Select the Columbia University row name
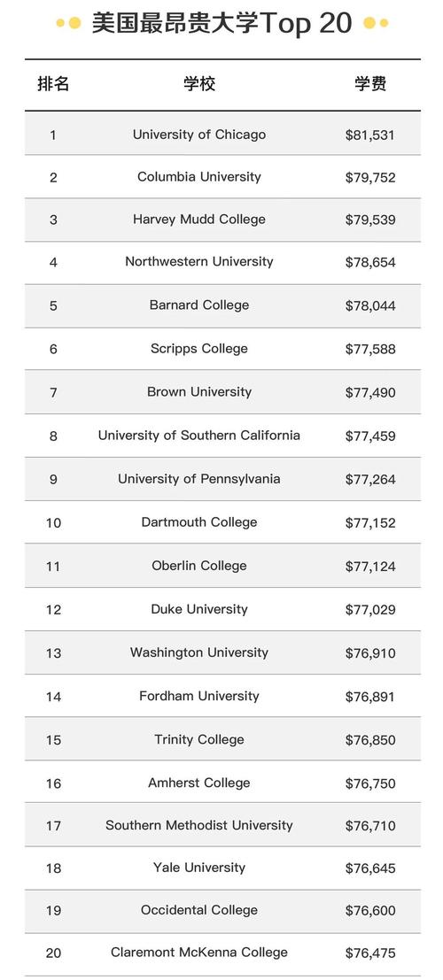Image resolution: width=443 pixels, height=980 pixels. (199, 177)
